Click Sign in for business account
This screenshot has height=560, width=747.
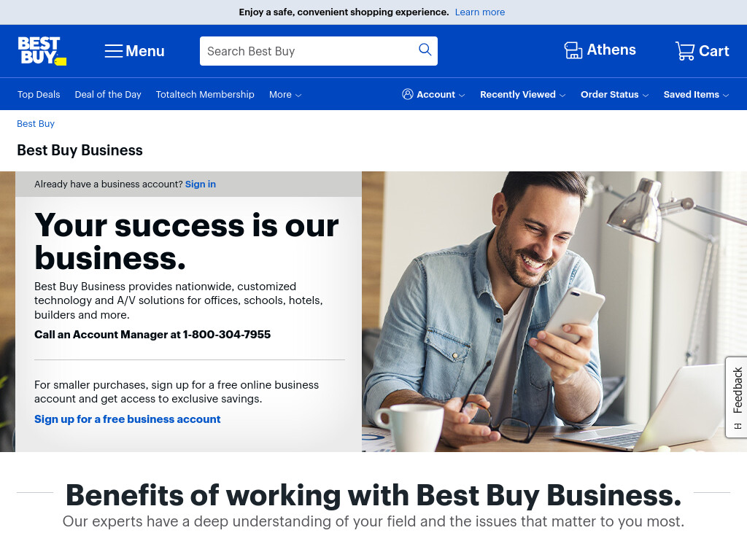[x=201, y=184]
